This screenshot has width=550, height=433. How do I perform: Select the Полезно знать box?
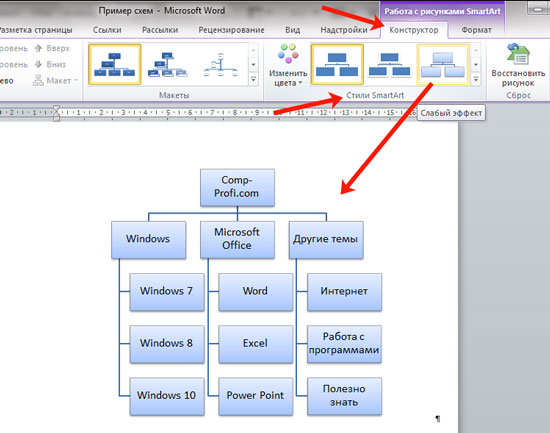[344, 396]
